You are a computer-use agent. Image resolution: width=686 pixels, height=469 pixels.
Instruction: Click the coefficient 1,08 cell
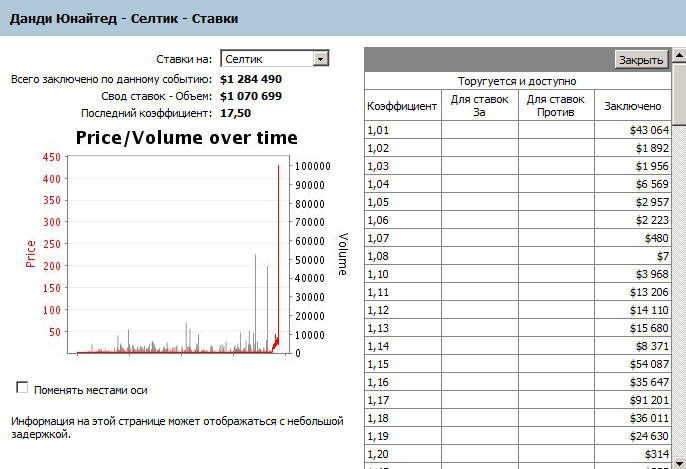pyautogui.click(x=402, y=256)
